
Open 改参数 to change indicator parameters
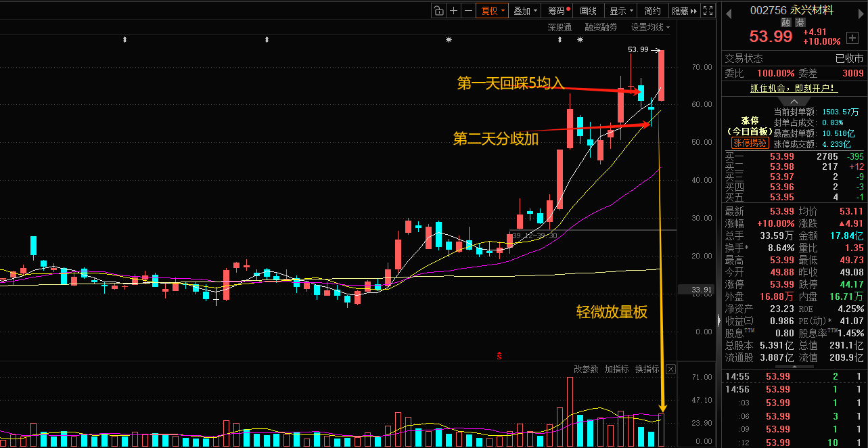tap(586, 369)
